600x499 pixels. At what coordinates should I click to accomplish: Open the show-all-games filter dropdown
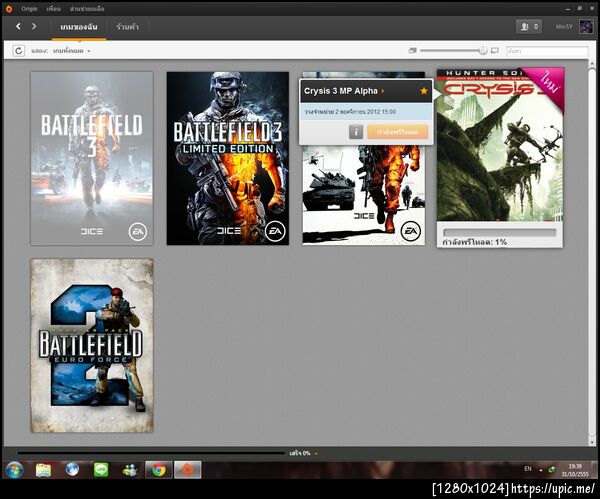(71, 51)
